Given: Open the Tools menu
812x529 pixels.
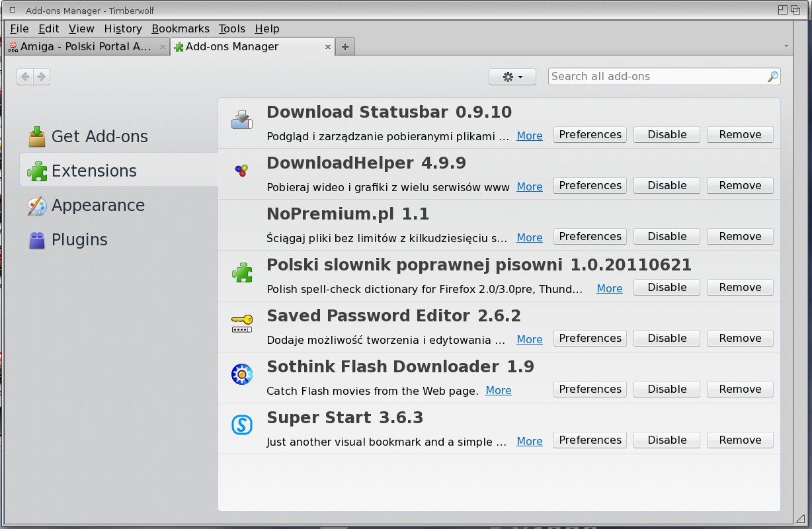Looking at the screenshot, I should [x=232, y=28].
